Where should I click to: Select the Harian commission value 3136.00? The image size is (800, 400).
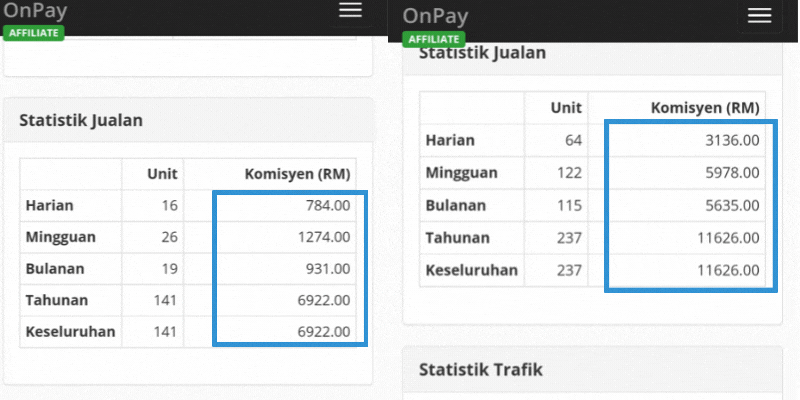click(732, 140)
